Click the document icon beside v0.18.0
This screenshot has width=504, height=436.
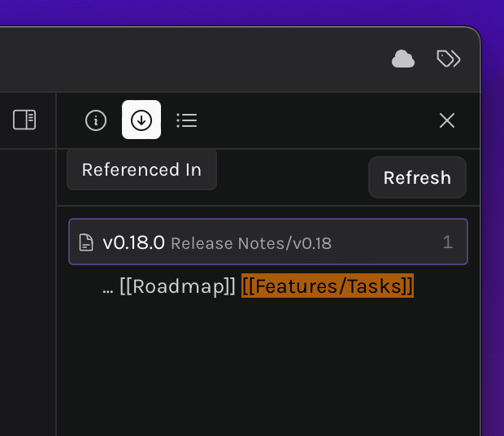pyautogui.click(x=86, y=242)
